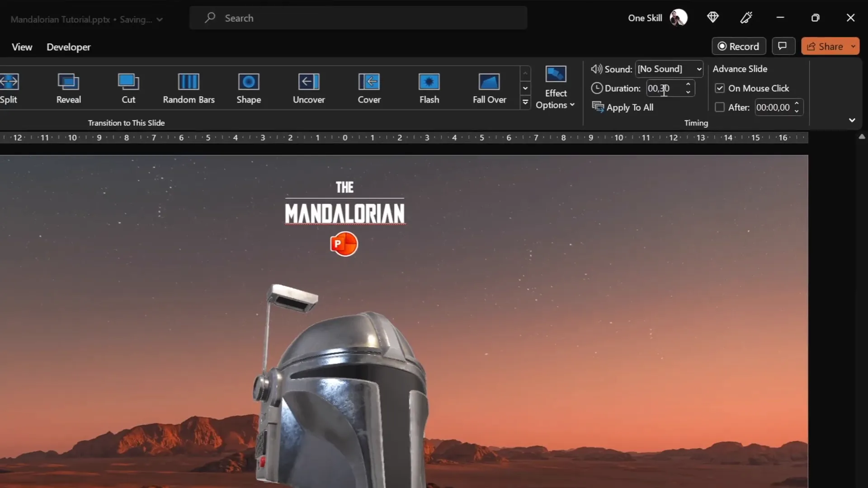
Task: Click the One Skill account avatar
Action: (x=679, y=18)
